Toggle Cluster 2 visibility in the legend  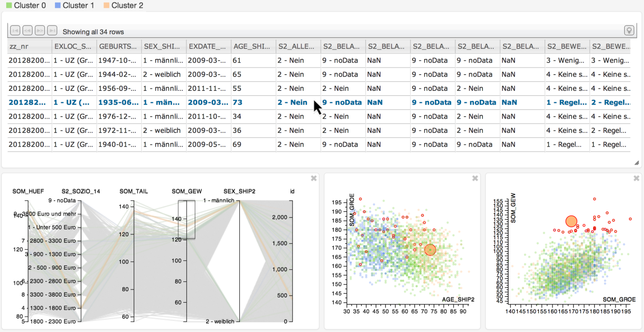coord(127,5)
